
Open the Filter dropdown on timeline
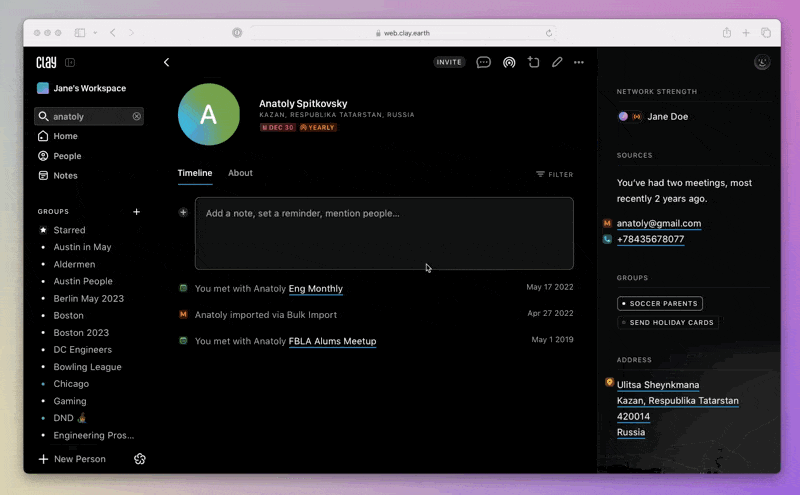pos(554,174)
